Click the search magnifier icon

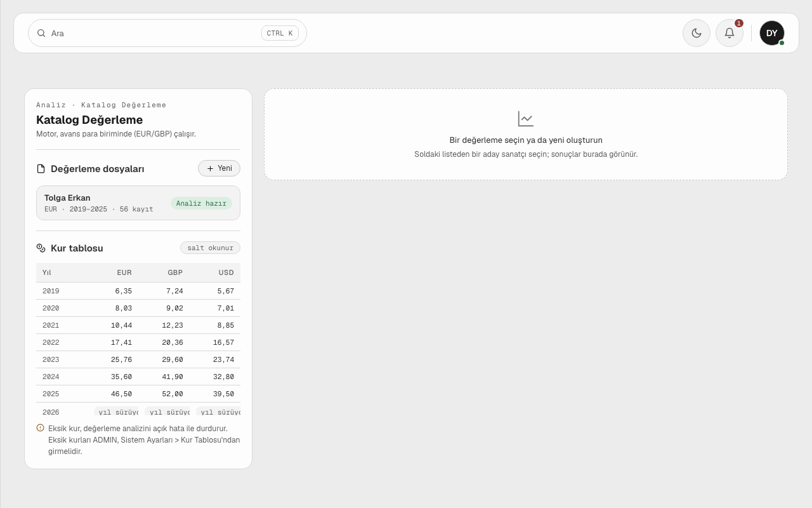click(41, 33)
